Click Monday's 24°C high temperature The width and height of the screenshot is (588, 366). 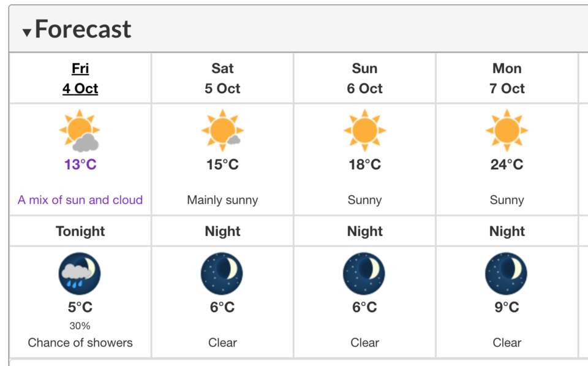(x=507, y=164)
